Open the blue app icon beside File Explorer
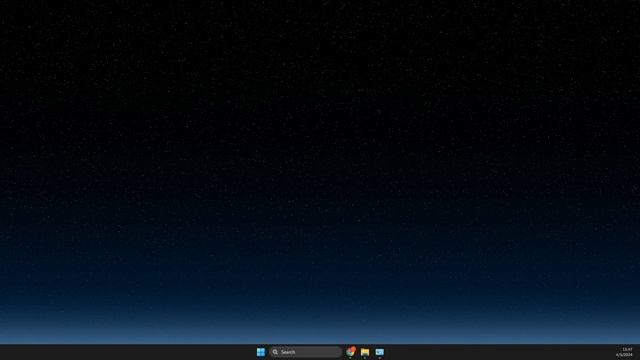The height and width of the screenshot is (360, 640). click(380, 352)
